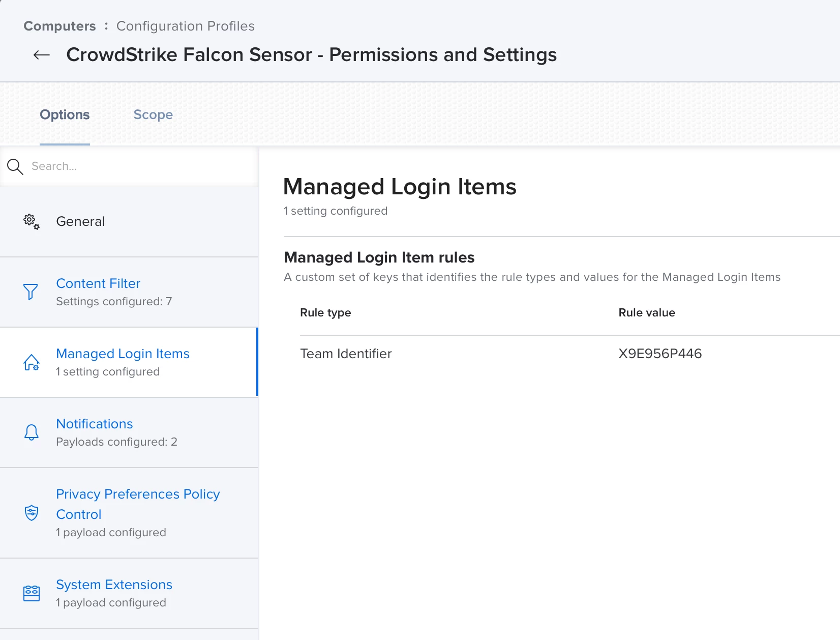
Task: Click the System Extensions icon
Action: (32, 593)
